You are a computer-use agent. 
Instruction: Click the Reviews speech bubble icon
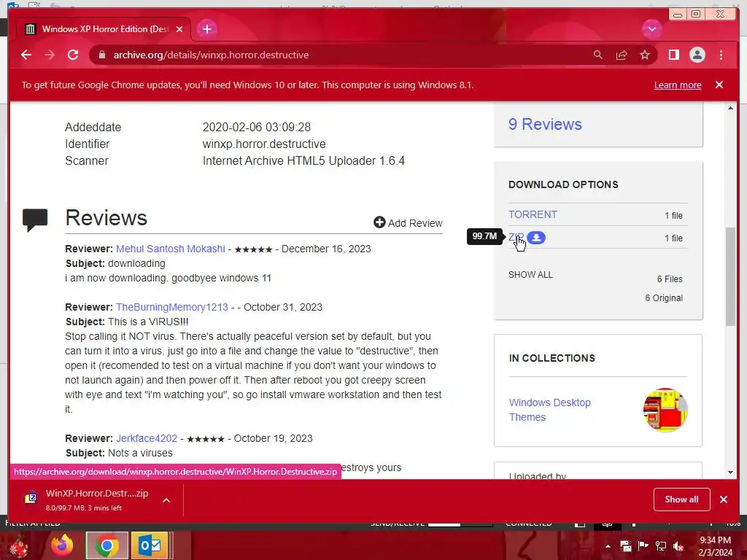click(35, 219)
